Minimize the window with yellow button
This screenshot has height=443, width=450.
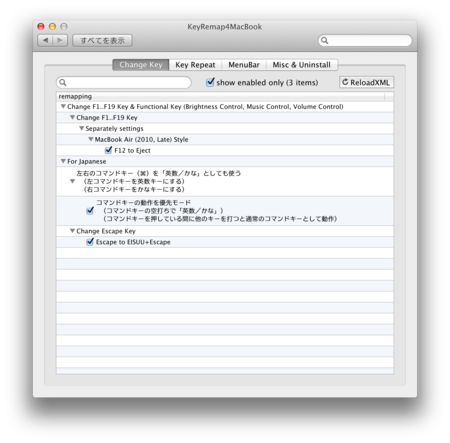[52, 26]
